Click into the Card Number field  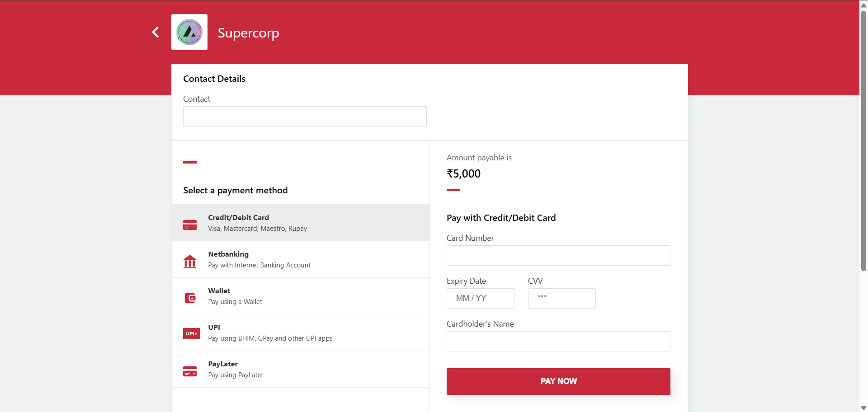click(x=558, y=256)
